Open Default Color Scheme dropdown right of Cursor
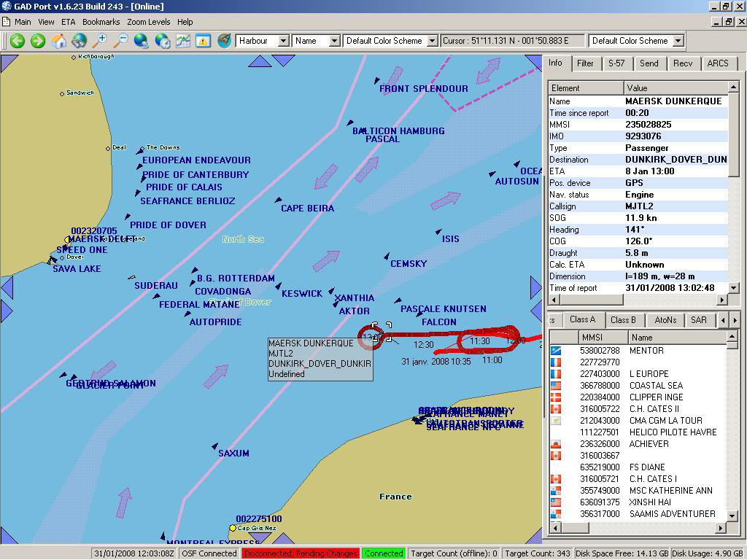The image size is (747, 560). coord(678,41)
